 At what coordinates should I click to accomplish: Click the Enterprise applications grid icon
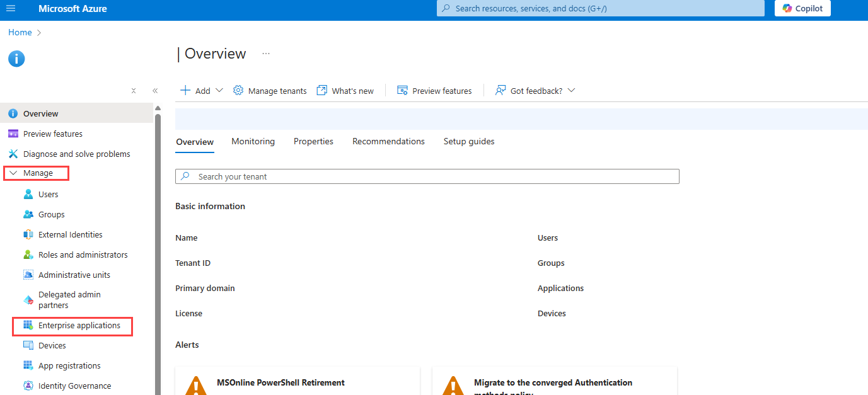tap(28, 325)
